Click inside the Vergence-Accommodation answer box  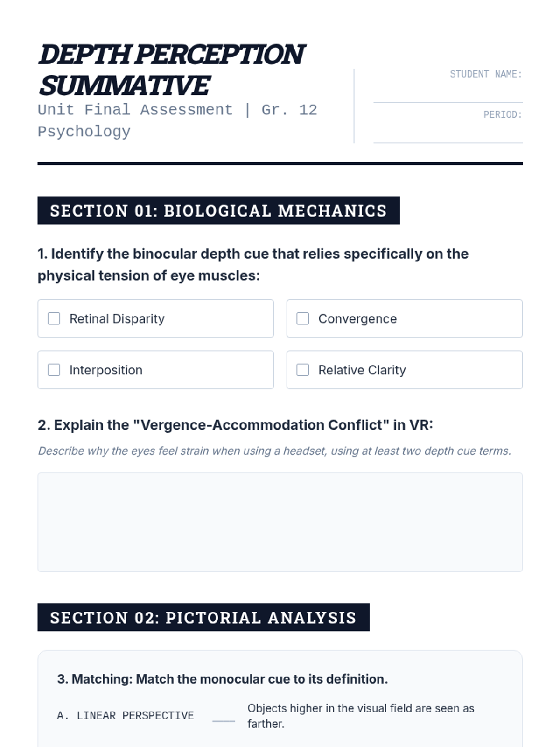(280, 522)
